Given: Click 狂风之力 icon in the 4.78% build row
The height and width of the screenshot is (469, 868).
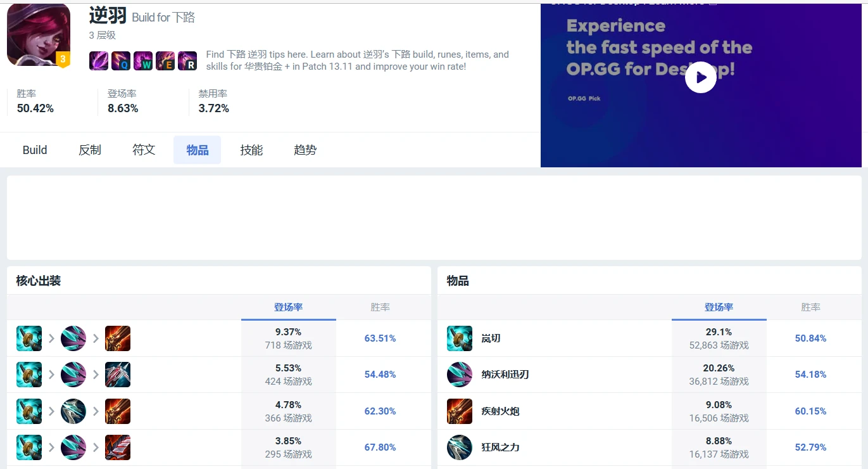Looking at the screenshot, I should pyautogui.click(x=73, y=411).
